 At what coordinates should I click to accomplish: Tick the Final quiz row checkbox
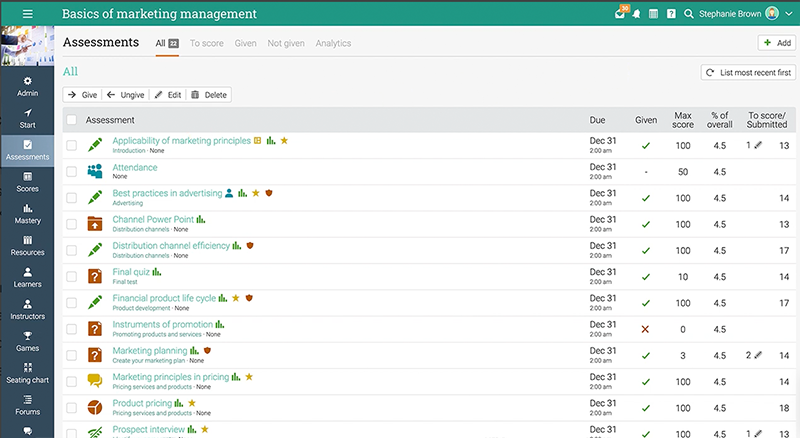(71, 275)
